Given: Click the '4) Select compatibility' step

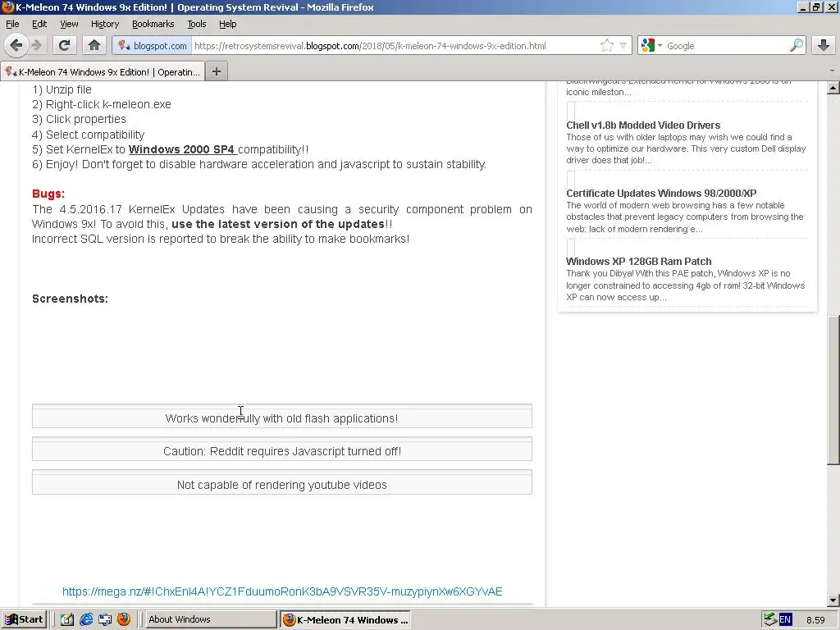Looking at the screenshot, I should click(x=89, y=135).
